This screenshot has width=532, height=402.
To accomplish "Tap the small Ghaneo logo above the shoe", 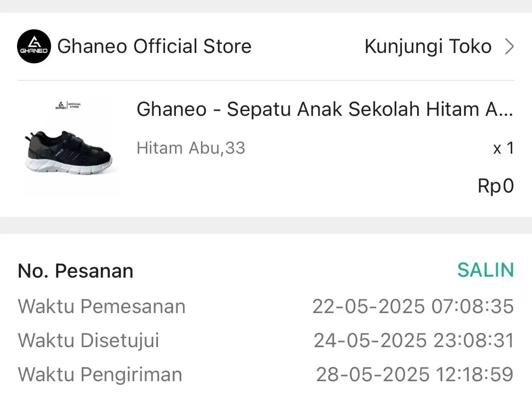I will 68,105.
